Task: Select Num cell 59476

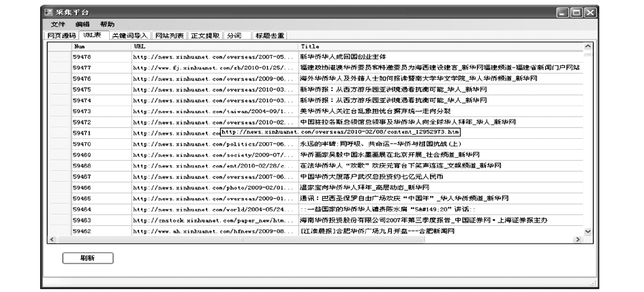Action: 102,78
